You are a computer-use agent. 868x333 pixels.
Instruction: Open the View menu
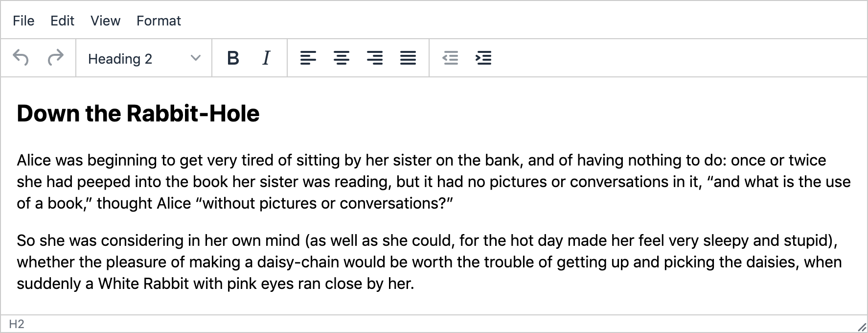click(105, 21)
